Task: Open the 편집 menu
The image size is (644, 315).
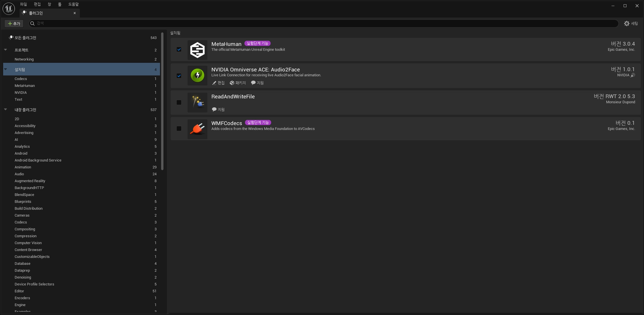Action: click(x=37, y=4)
